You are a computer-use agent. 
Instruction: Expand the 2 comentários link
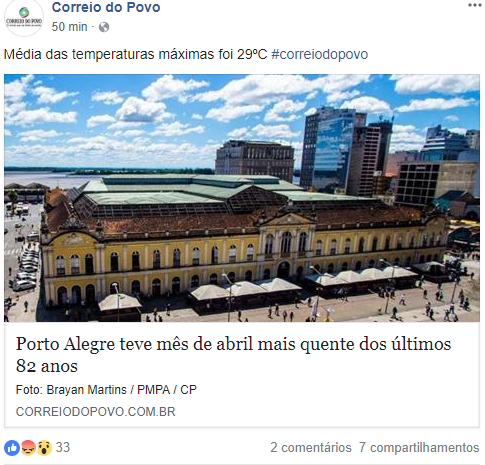point(311,447)
